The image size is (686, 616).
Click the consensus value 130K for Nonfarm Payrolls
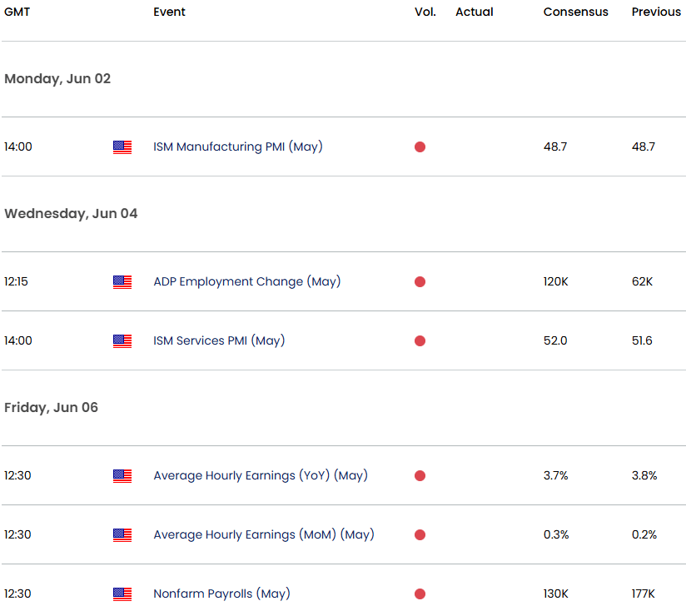[x=555, y=594]
